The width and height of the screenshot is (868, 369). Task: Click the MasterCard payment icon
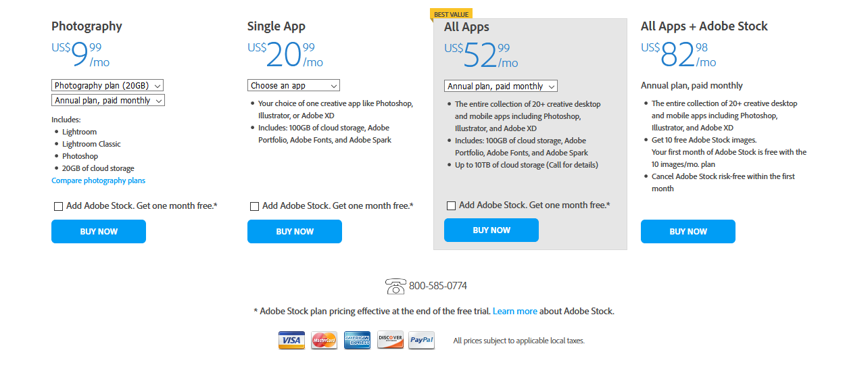coord(324,340)
